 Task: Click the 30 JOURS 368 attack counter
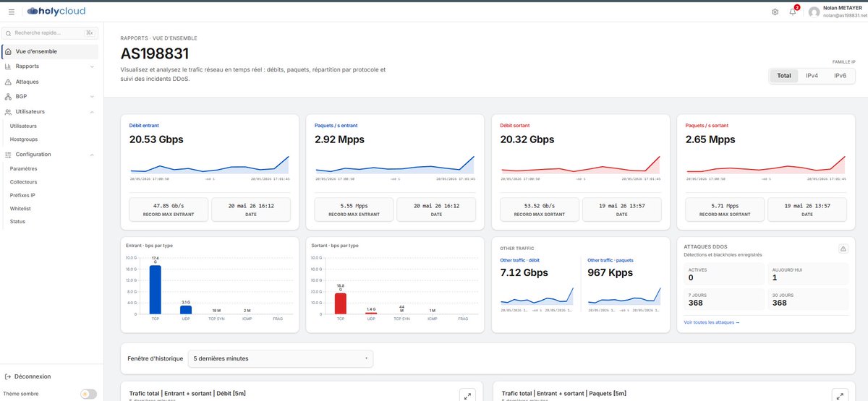point(807,299)
